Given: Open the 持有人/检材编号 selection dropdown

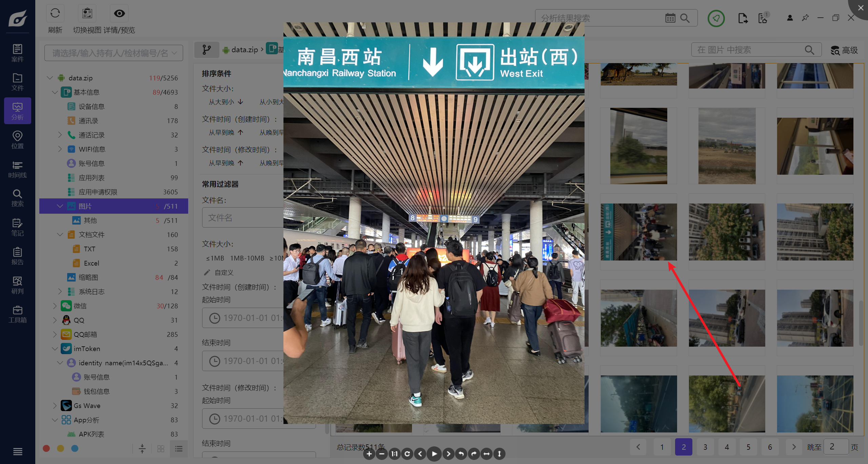Looking at the screenshot, I should click(114, 53).
